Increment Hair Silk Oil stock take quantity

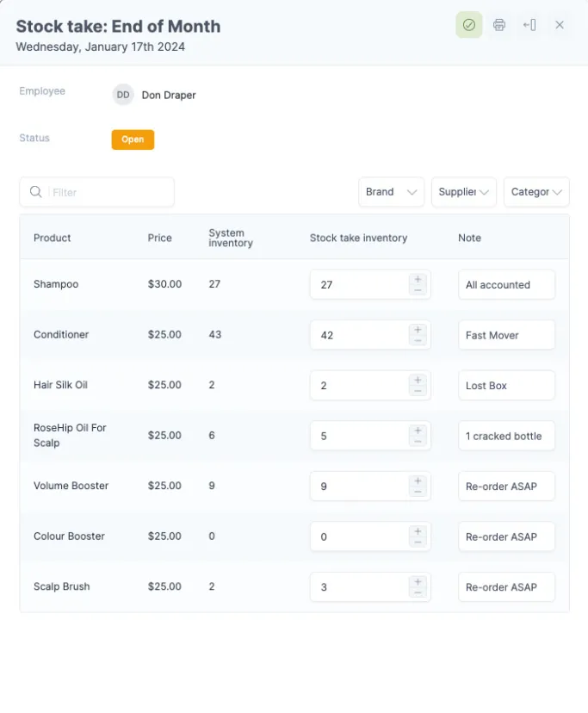pyautogui.click(x=418, y=380)
